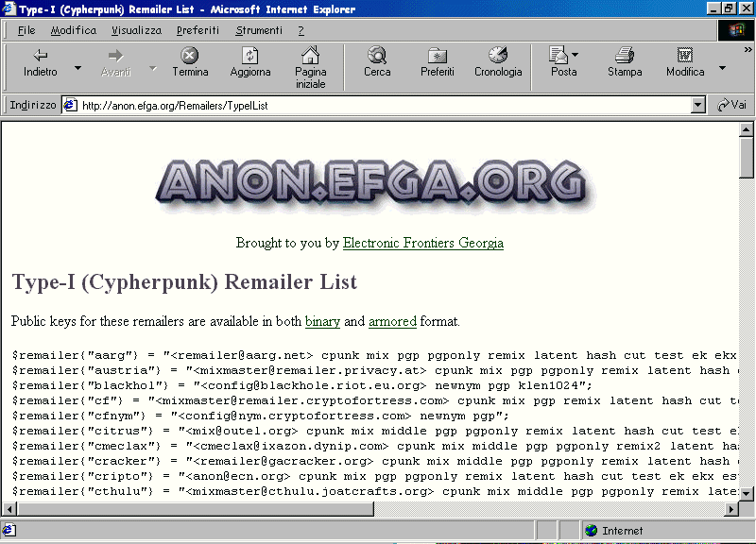Go to Pagina iniziale home icon
Image resolution: width=756 pixels, height=544 pixels.
(310, 56)
